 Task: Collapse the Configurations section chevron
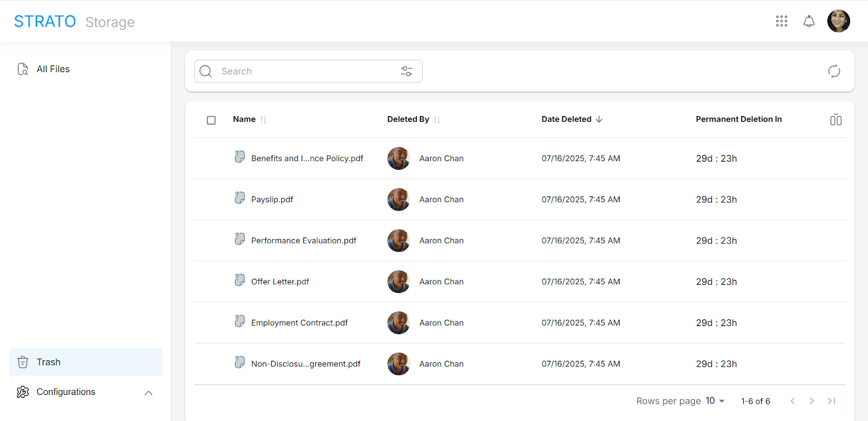[148, 393]
